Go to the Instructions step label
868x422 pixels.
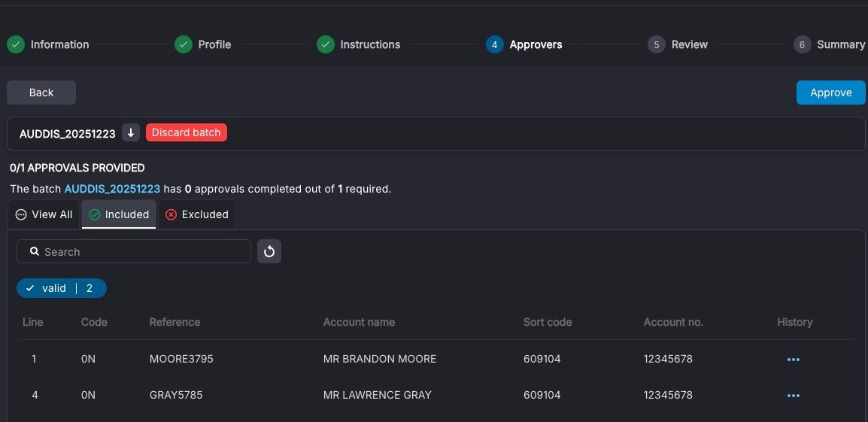pyautogui.click(x=370, y=45)
